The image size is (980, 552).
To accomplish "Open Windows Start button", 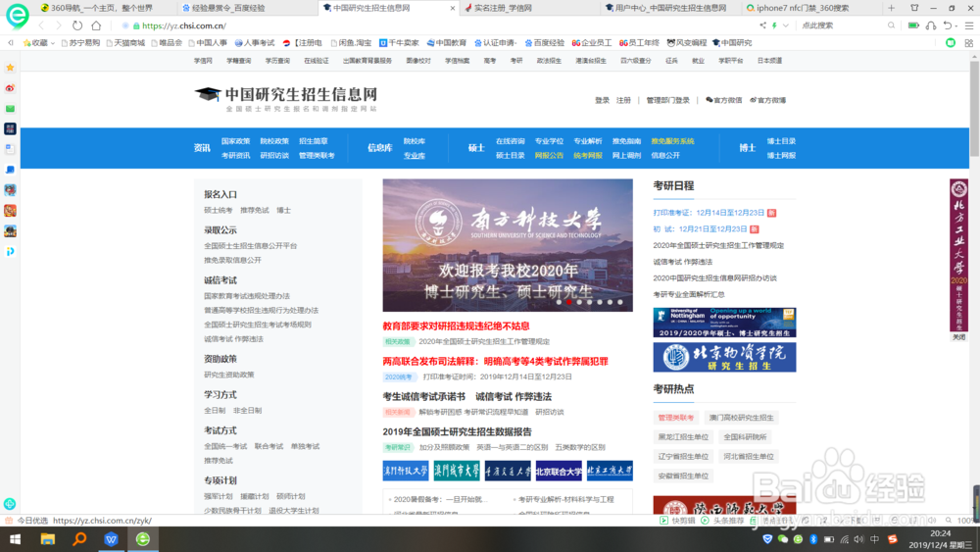I will tap(15, 539).
